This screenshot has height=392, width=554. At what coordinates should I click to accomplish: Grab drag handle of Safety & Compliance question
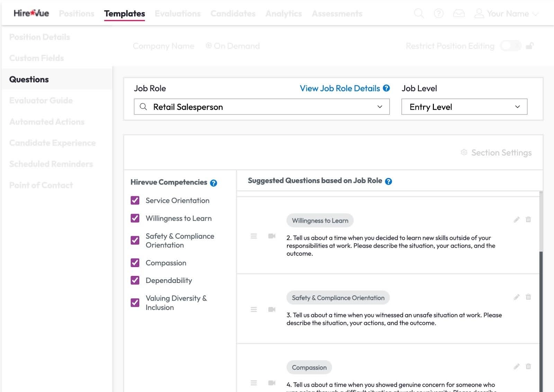click(254, 309)
